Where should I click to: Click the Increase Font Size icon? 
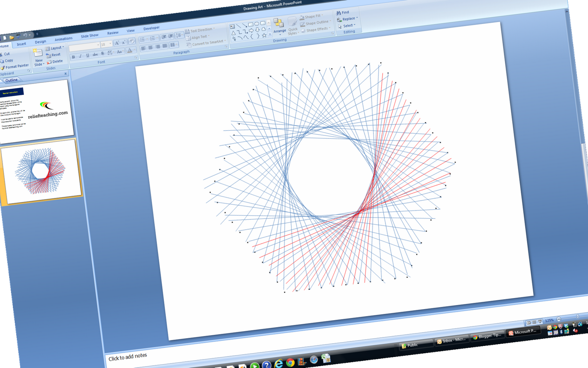(117, 43)
